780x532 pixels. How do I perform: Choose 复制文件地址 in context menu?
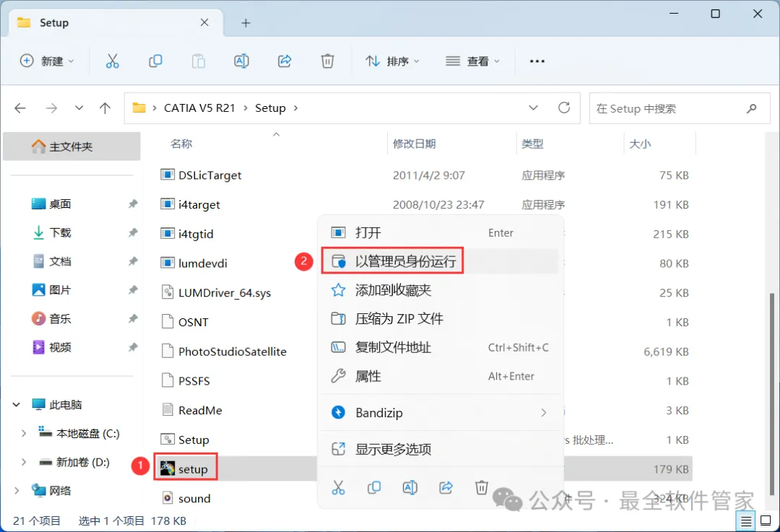click(441, 347)
